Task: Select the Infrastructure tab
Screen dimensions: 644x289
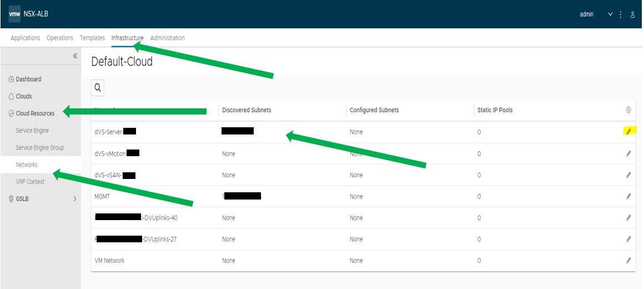Action: click(x=127, y=38)
